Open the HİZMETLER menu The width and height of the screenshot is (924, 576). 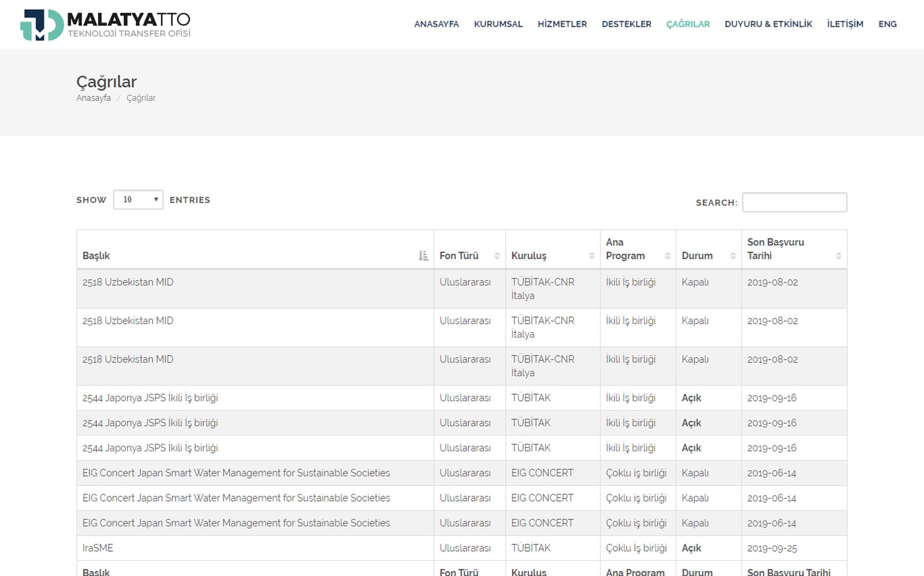pyautogui.click(x=562, y=24)
